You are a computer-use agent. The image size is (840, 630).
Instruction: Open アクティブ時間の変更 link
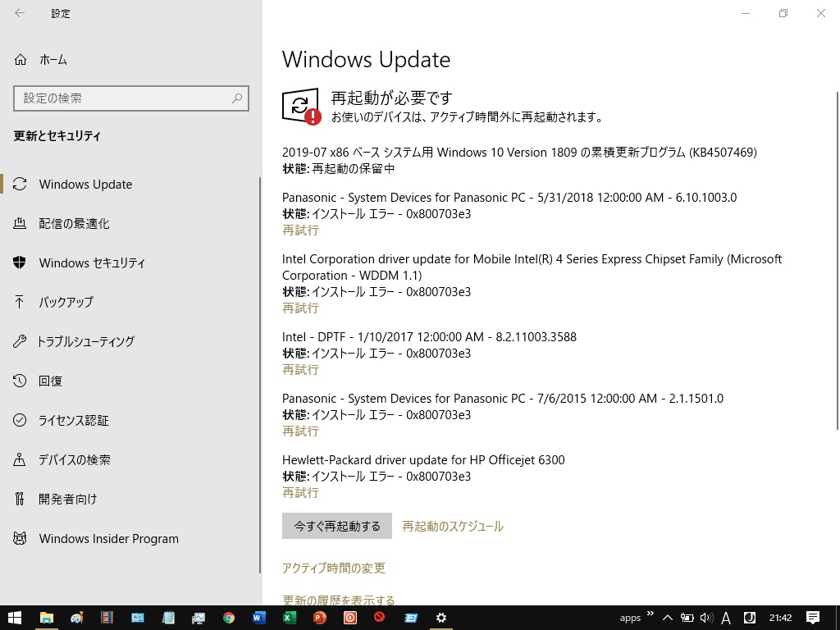pyautogui.click(x=334, y=568)
